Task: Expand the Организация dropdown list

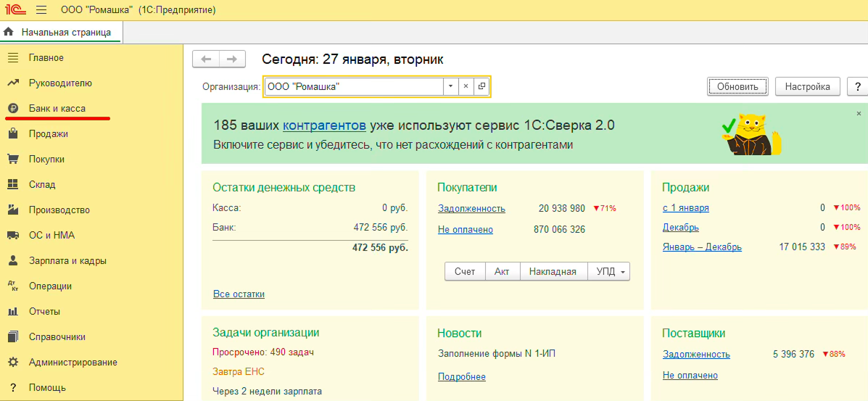Action: 450,86
